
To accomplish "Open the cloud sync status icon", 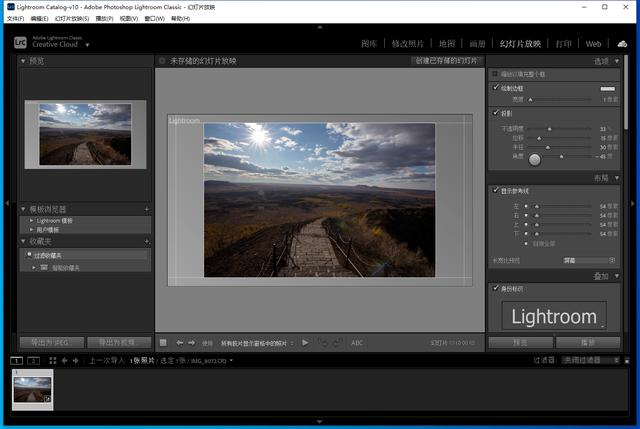I will pos(622,44).
